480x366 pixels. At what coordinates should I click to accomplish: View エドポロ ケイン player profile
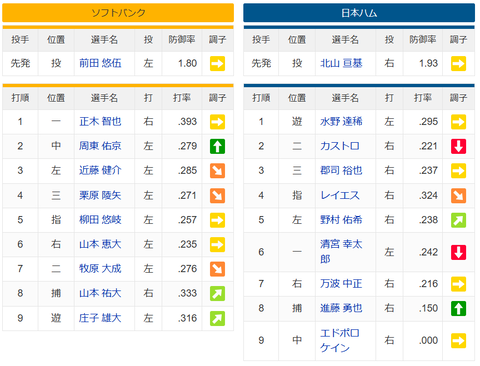tap(340, 340)
